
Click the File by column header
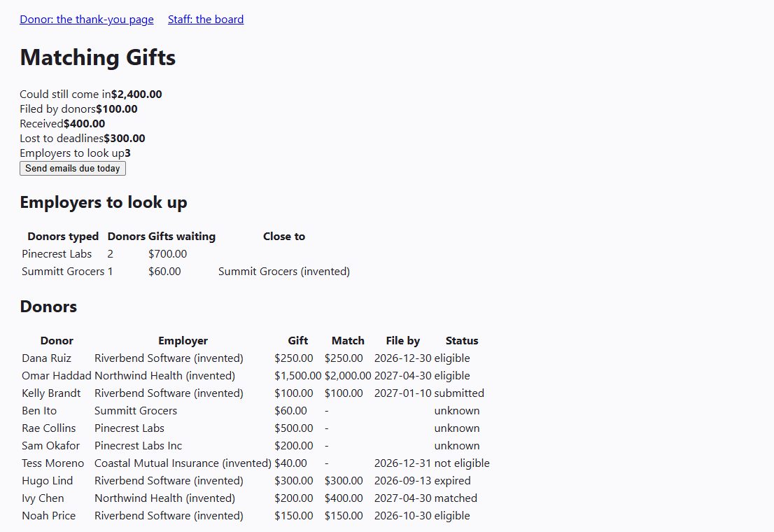pos(403,341)
